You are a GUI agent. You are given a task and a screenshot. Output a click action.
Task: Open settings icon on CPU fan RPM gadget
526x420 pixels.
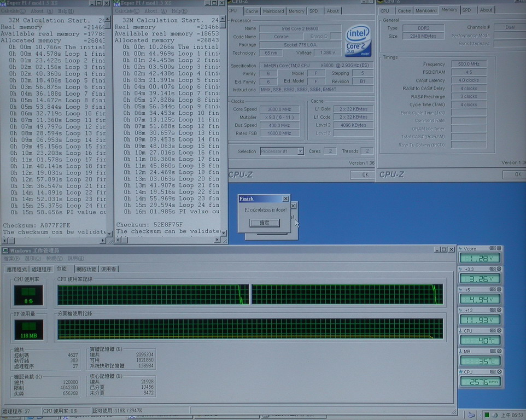tap(493, 372)
